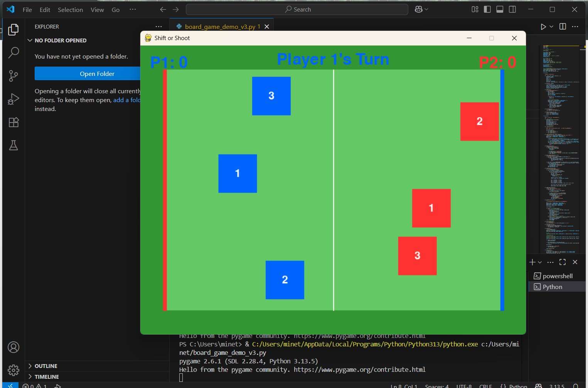Open the Run and Debug view
588x388 pixels.
click(x=13, y=99)
